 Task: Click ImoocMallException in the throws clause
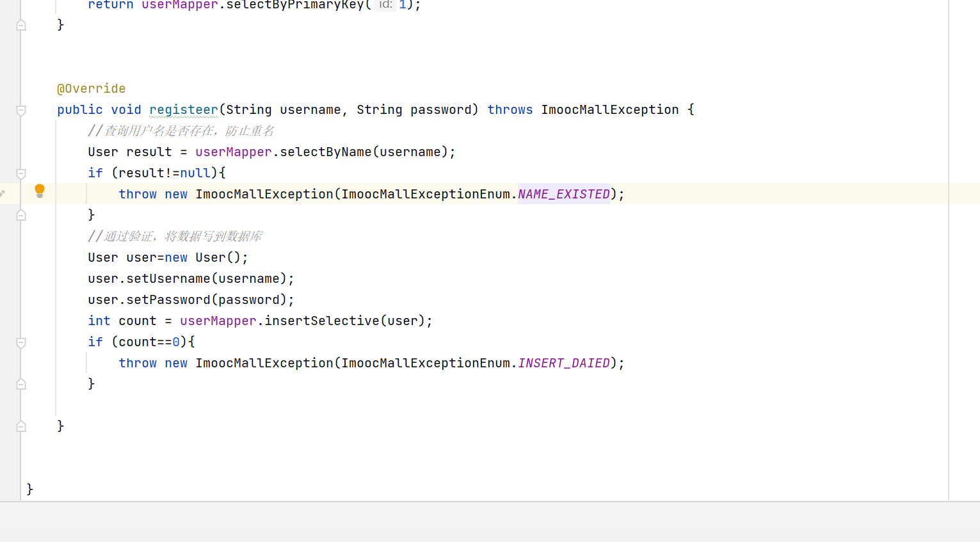click(610, 109)
